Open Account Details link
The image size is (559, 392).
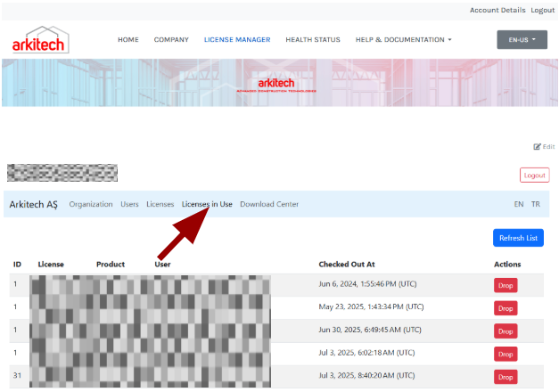pos(497,10)
